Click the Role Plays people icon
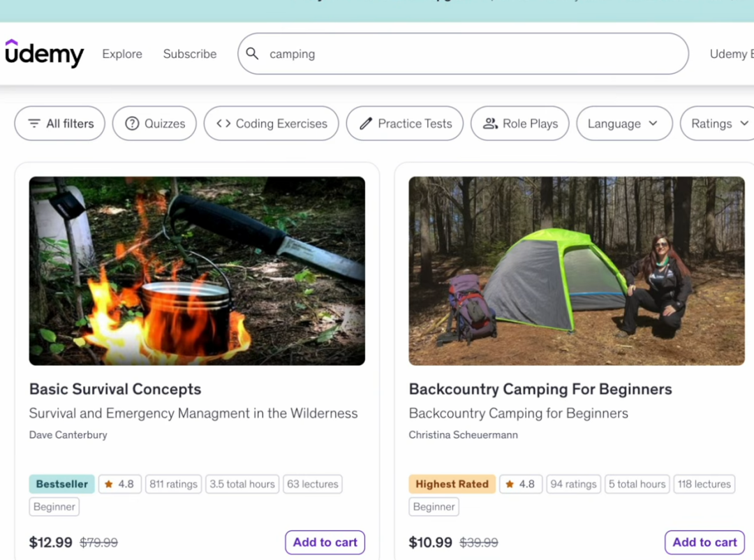This screenshot has height=560, width=754. (491, 124)
